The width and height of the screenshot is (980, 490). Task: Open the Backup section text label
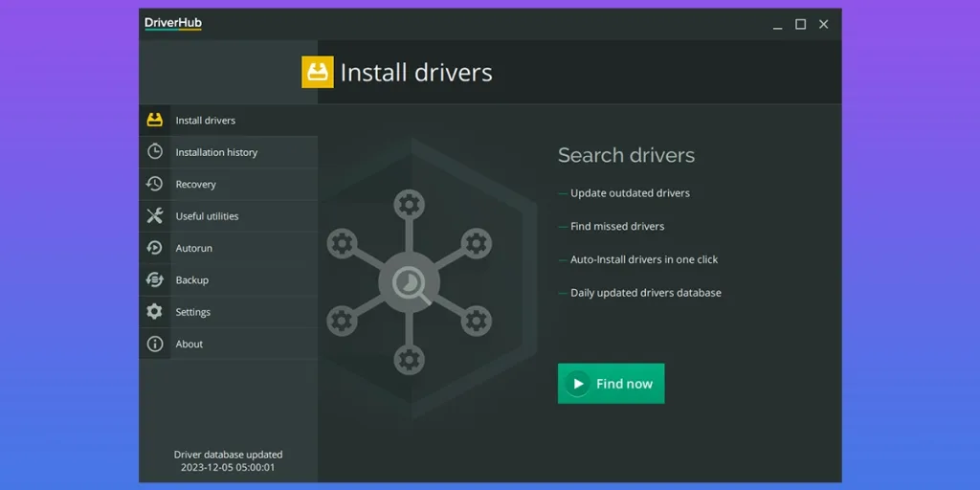tap(191, 280)
